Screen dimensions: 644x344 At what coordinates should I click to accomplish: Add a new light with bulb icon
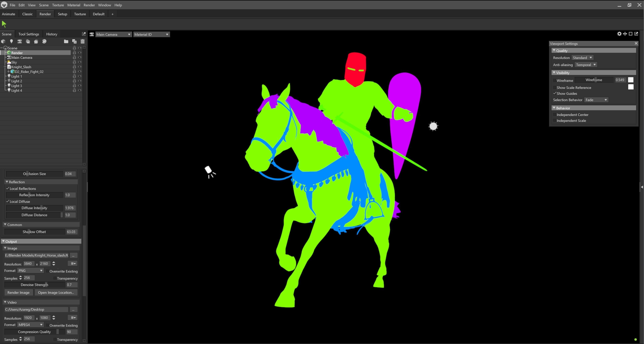pyautogui.click(x=11, y=41)
